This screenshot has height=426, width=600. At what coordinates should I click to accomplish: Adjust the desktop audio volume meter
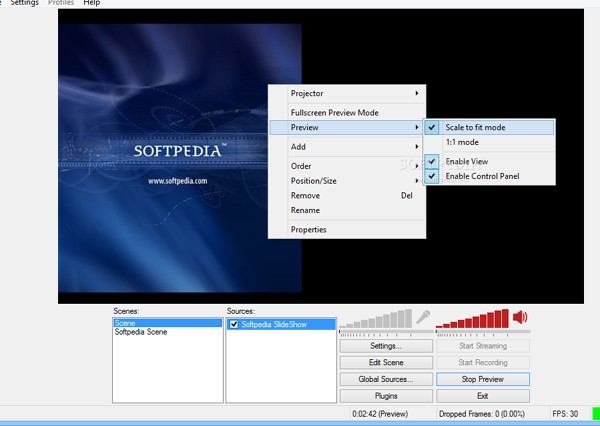tap(472, 319)
